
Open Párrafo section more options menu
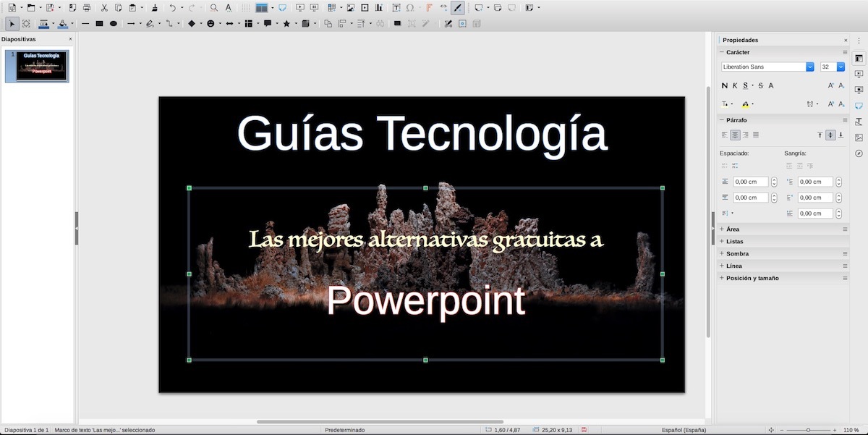(x=845, y=119)
